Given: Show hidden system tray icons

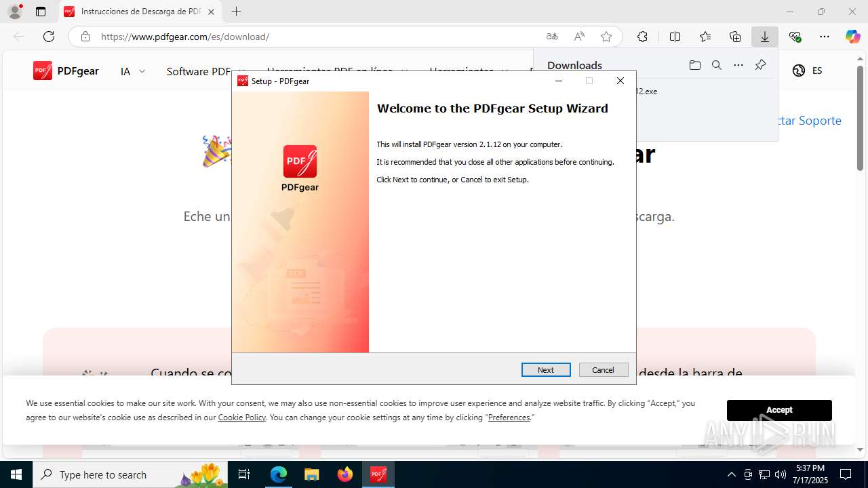Looking at the screenshot, I should click(x=731, y=474).
